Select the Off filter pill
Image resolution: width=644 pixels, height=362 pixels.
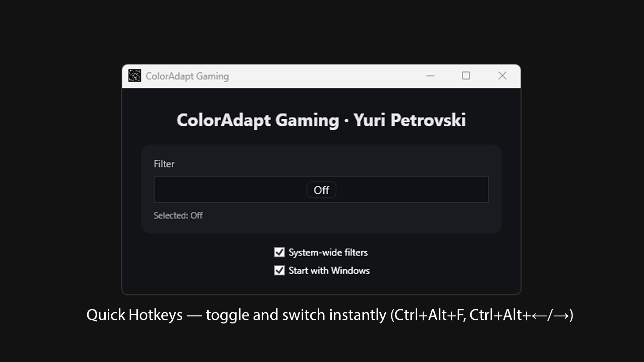point(321,190)
